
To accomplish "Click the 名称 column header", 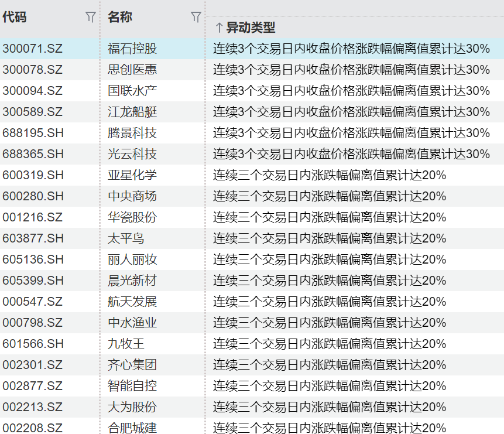I will point(120,18).
